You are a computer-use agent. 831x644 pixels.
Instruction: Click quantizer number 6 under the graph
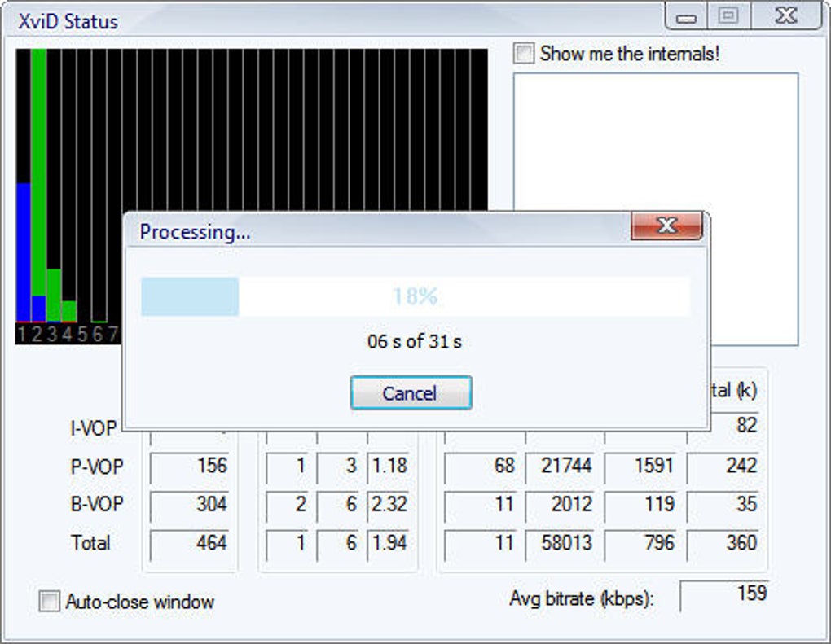[98, 334]
